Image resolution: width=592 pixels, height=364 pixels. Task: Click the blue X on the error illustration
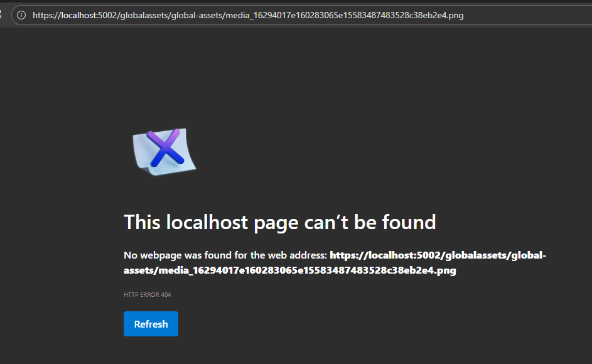165,147
